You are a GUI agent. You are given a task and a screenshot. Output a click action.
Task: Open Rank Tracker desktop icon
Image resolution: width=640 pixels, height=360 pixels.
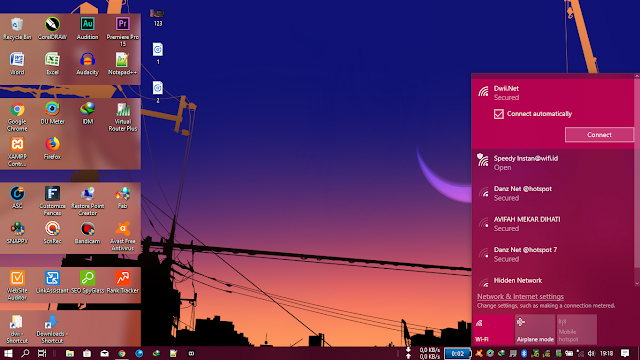tap(122, 282)
